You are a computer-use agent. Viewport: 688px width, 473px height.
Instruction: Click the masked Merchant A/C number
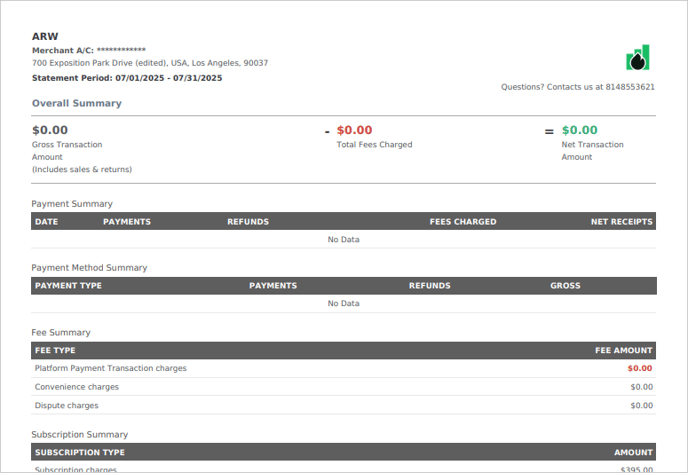[x=121, y=50]
